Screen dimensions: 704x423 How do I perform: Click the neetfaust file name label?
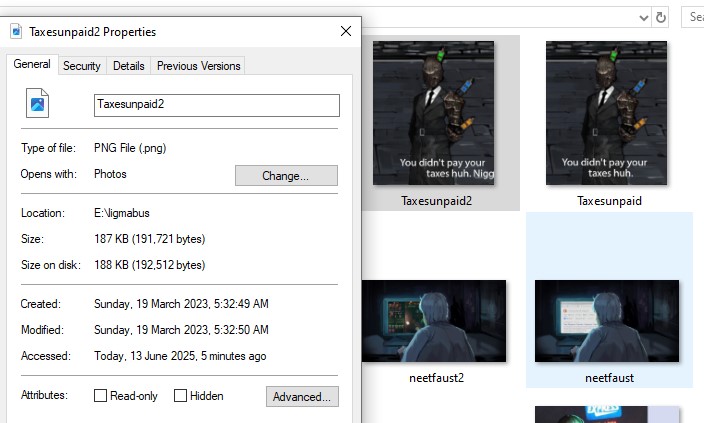[609, 378]
